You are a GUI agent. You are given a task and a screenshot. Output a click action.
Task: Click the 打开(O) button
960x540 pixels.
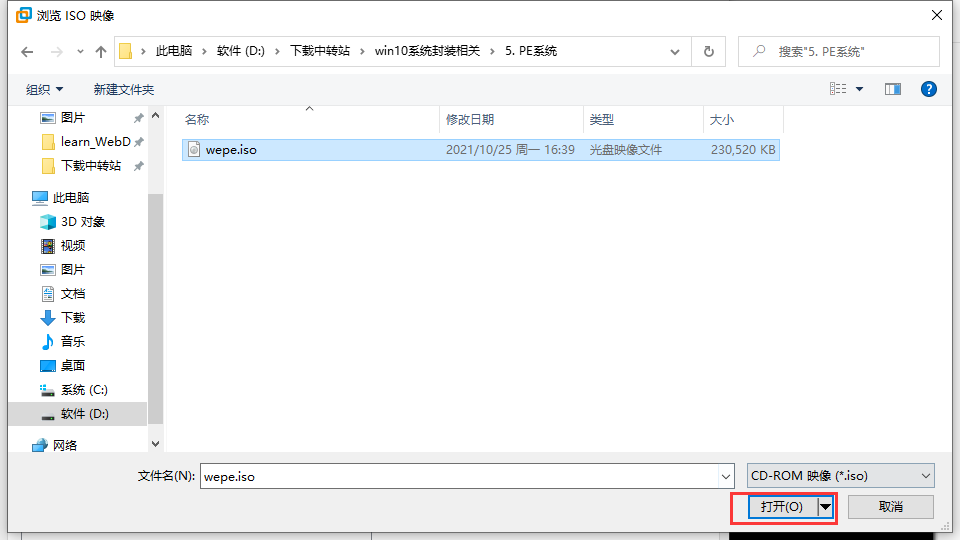[x=781, y=507]
